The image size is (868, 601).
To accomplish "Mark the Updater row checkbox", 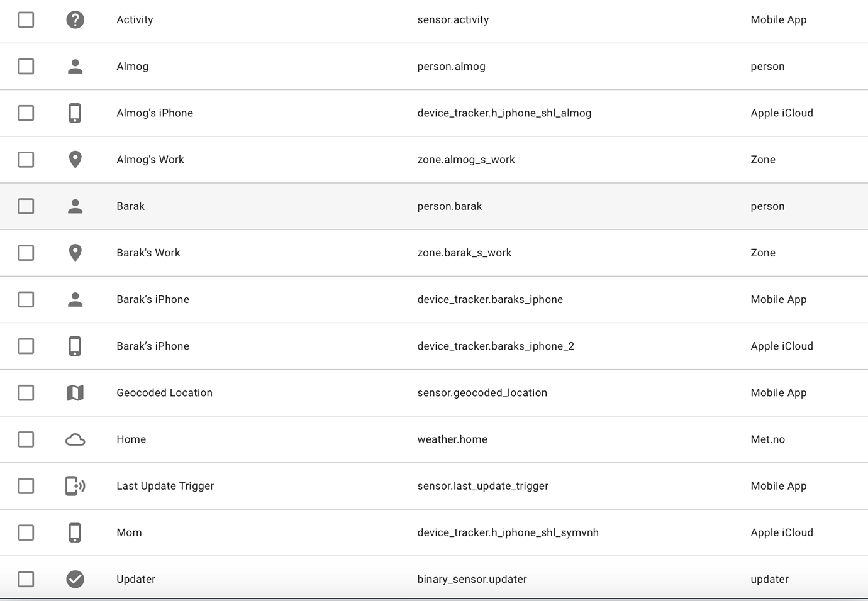I will coord(26,579).
